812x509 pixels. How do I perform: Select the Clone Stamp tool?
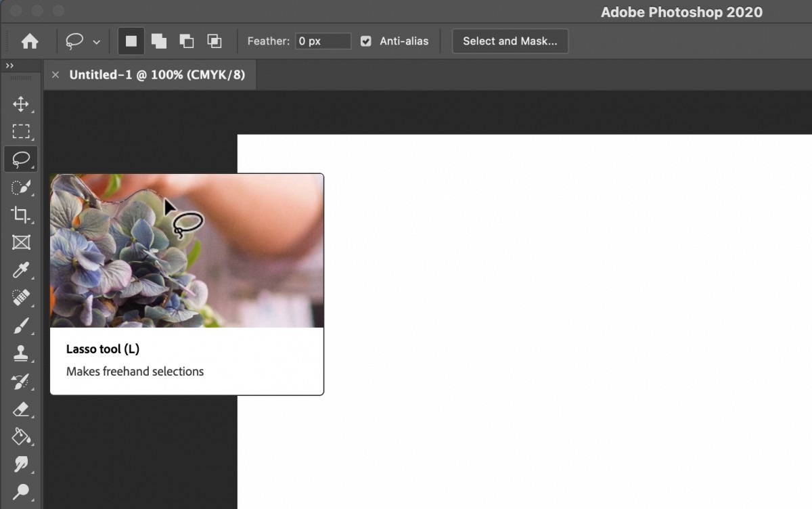(x=20, y=353)
